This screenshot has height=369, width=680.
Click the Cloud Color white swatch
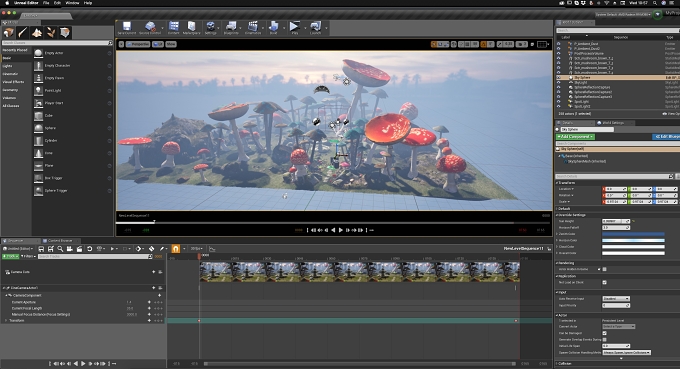[x=633, y=247]
